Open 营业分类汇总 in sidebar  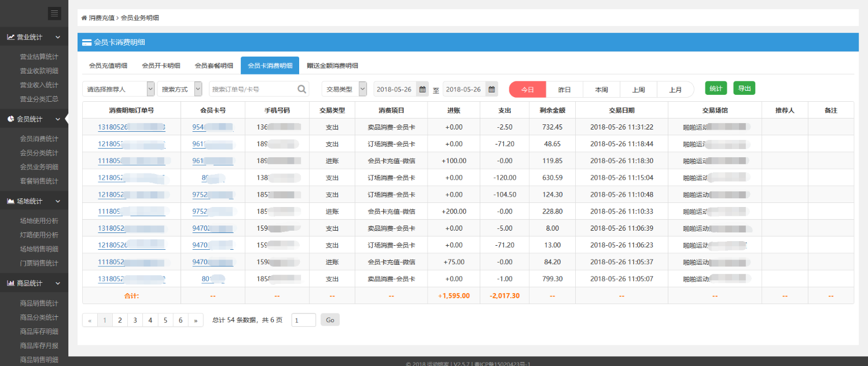pos(39,99)
